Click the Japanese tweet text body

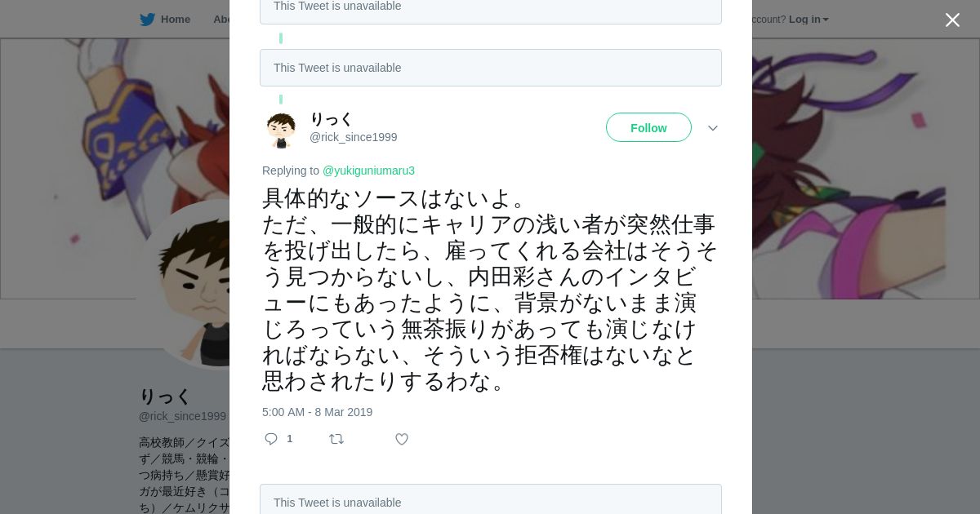click(490, 290)
